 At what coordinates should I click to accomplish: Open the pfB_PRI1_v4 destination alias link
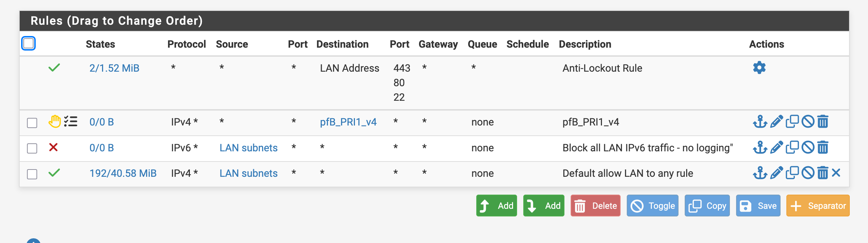coord(348,122)
